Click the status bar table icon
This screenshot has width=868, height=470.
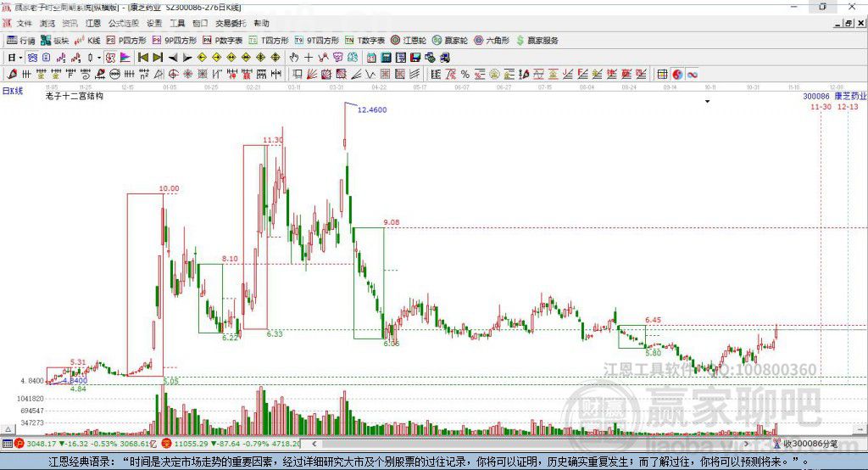coord(7,444)
